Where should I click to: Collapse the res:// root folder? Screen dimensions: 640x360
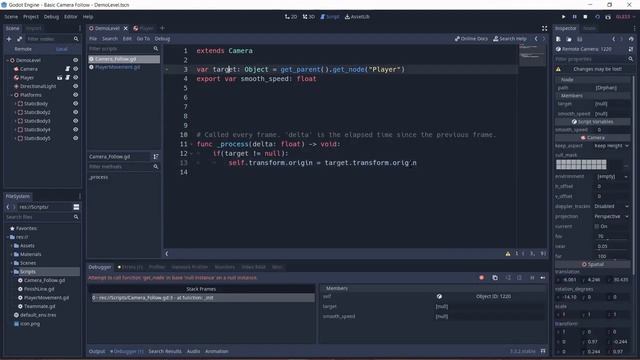click(7, 237)
